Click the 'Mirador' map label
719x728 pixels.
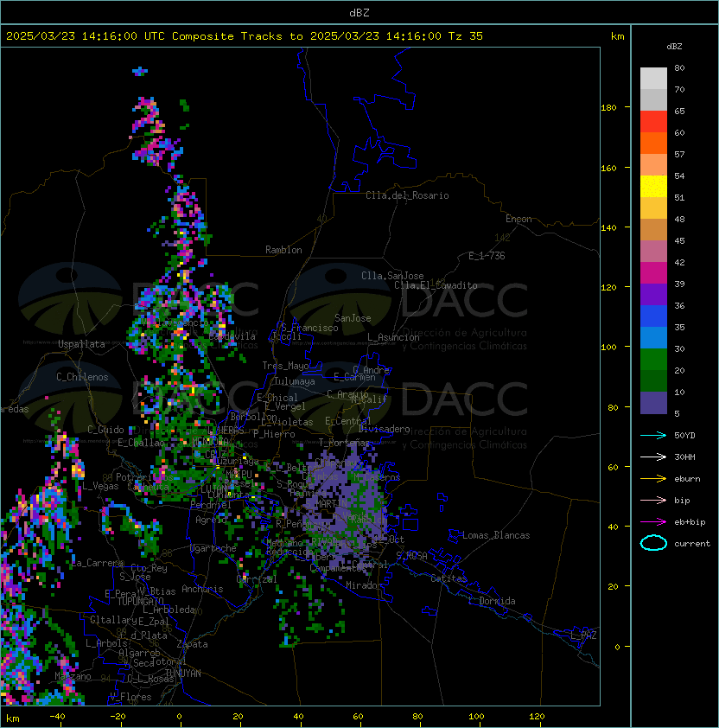coord(364,585)
